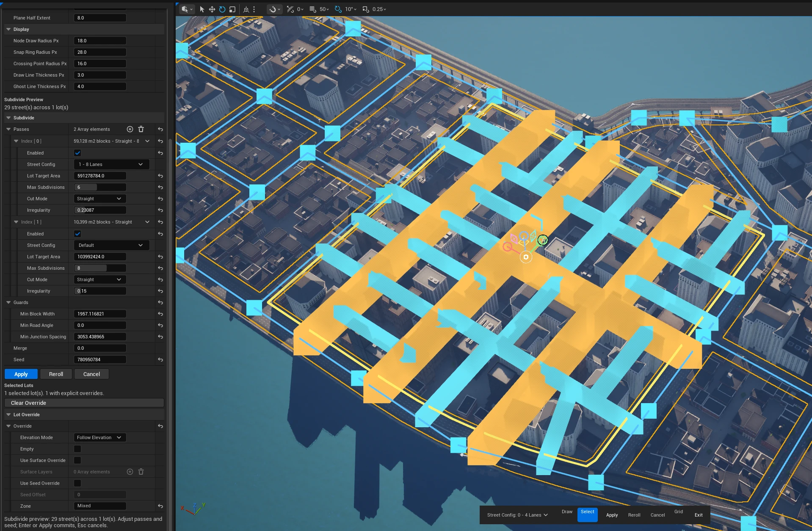Activate the Rotate tool icon

(222, 9)
